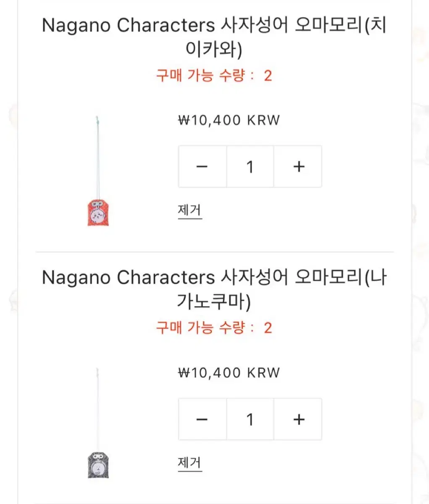Viewport: 429px width, 504px height.
Task: Open the 사자성어 오마모리(치이카와) product title
Action: (214, 37)
